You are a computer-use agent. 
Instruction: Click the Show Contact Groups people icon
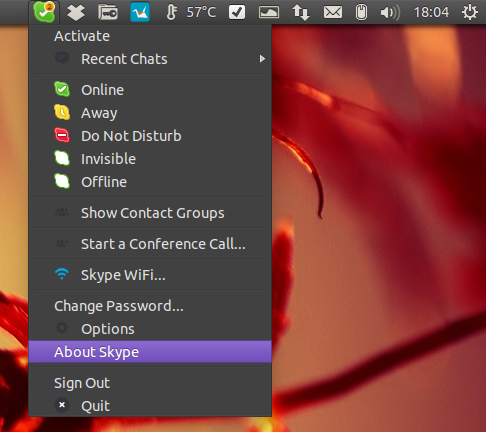[62, 212]
